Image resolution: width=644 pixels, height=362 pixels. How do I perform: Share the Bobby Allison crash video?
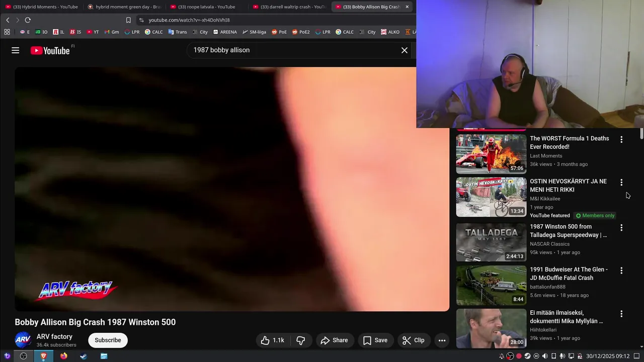[335, 340]
